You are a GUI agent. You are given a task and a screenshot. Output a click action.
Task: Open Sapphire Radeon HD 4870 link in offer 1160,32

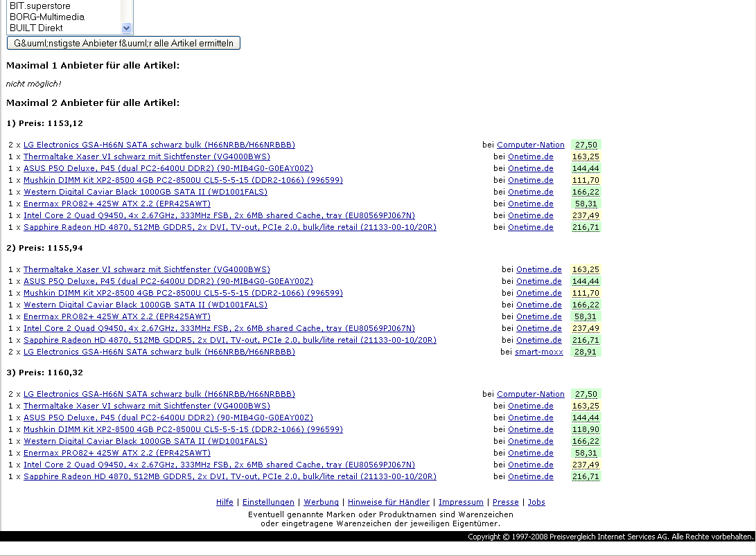click(x=230, y=476)
